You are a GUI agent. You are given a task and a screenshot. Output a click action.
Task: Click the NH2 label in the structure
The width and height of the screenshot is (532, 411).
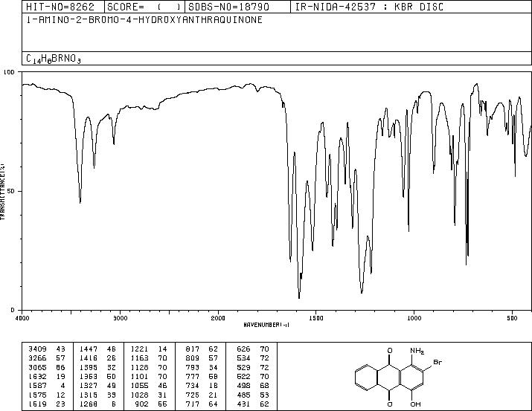417,351
